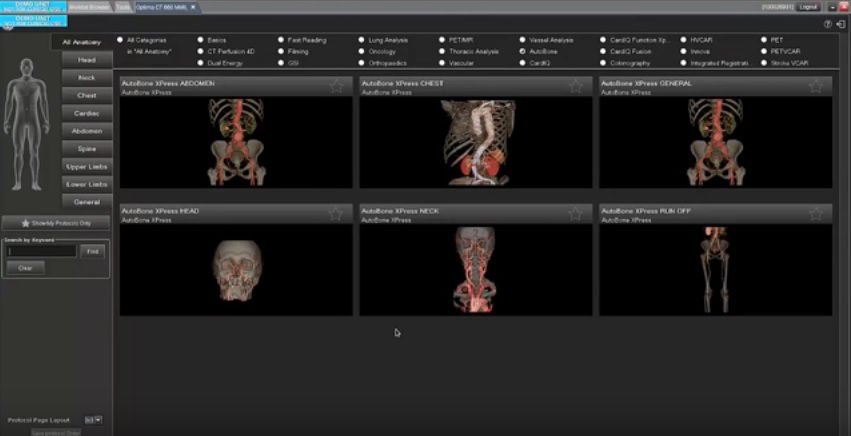
Task: Choose the All Categories radio option
Action: [120, 40]
